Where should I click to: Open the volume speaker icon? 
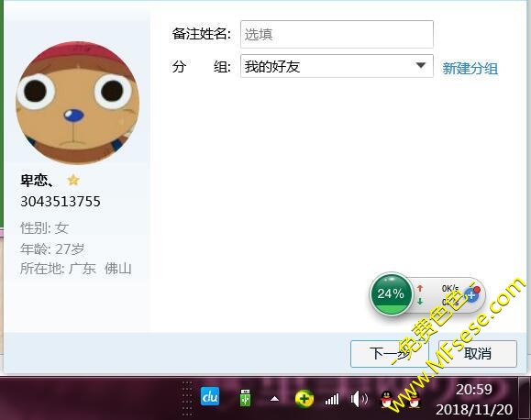point(359,399)
